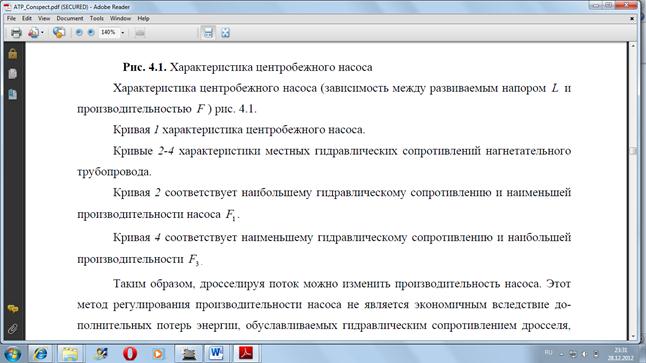This screenshot has width=646, height=363.
Task: Open Windows Explorer folder in taskbar
Action: pos(70,354)
